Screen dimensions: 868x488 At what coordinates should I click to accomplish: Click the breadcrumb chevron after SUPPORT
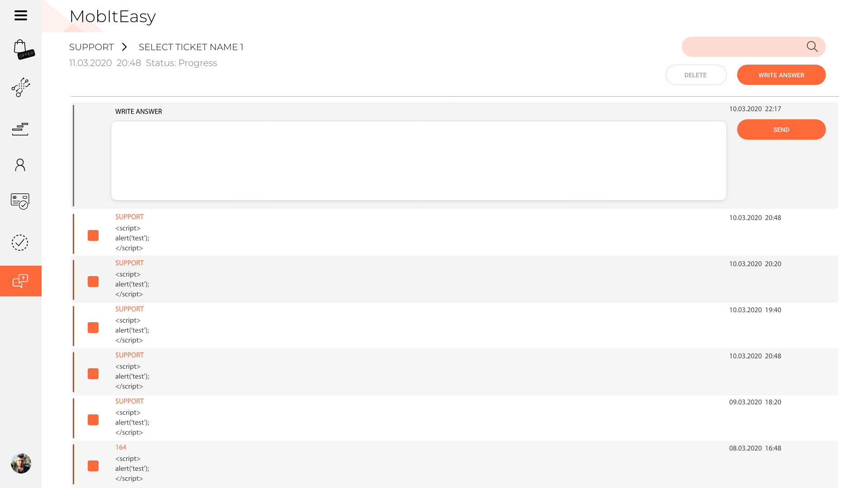click(125, 47)
